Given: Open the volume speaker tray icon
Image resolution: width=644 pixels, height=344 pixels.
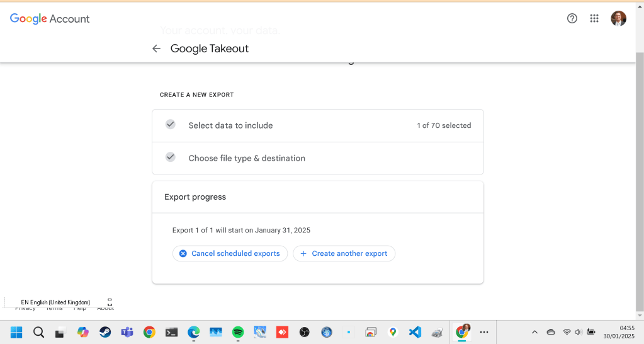Looking at the screenshot, I should (x=579, y=332).
